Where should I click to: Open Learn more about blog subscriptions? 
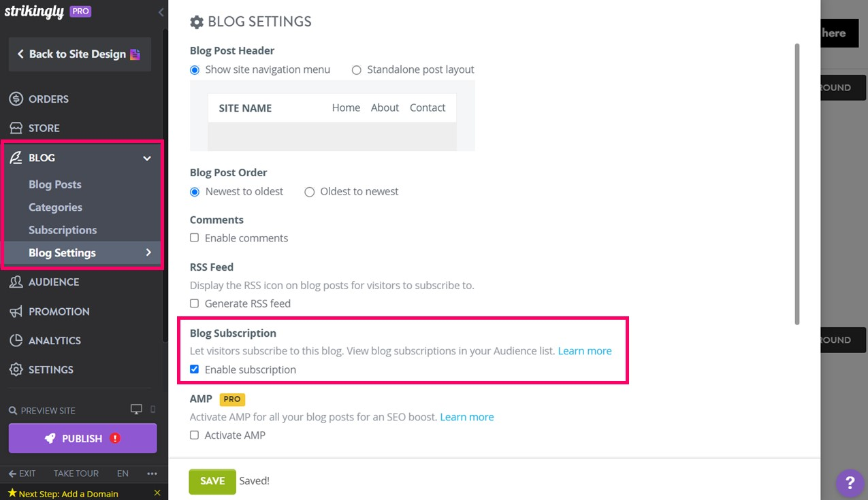click(x=584, y=350)
